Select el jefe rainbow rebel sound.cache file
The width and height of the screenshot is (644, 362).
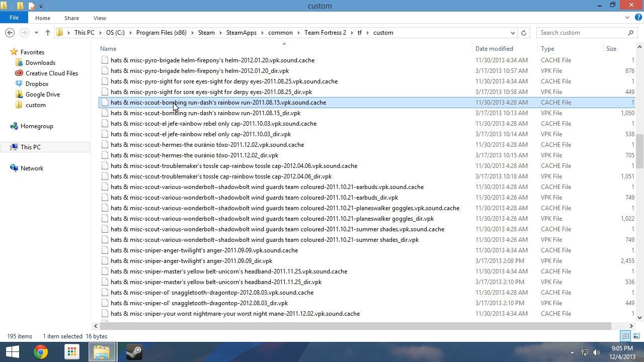click(x=213, y=124)
